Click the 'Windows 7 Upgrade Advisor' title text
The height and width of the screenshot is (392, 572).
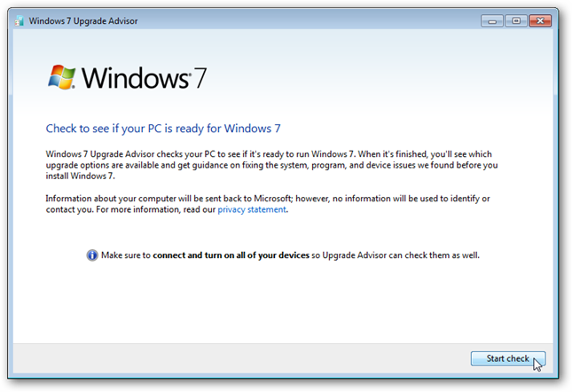pos(83,21)
